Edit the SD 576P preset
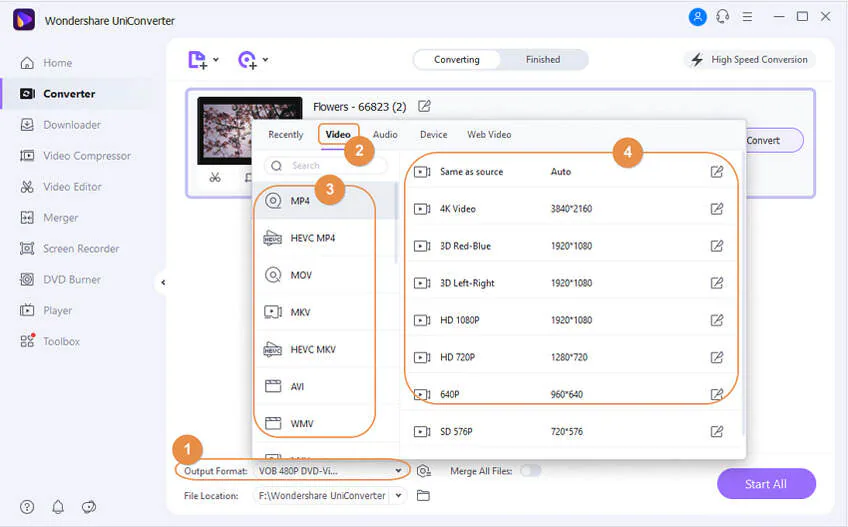Viewport: 848px width, 527px height. [x=717, y=431]
